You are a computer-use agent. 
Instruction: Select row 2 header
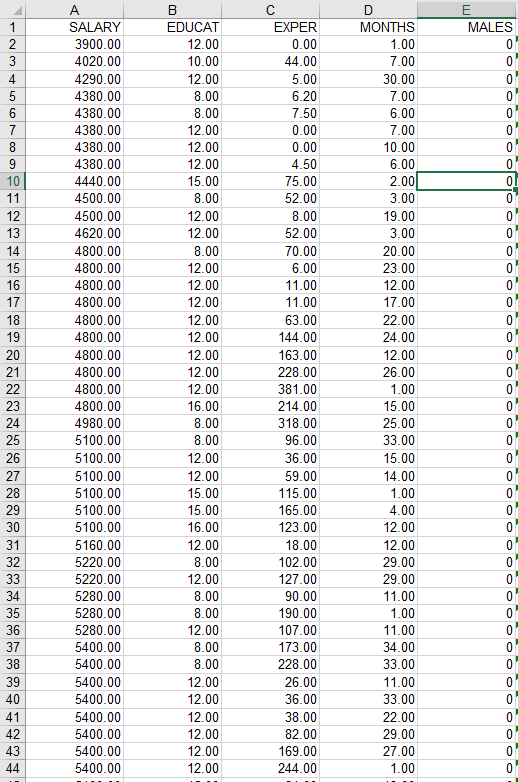point(13,44)
